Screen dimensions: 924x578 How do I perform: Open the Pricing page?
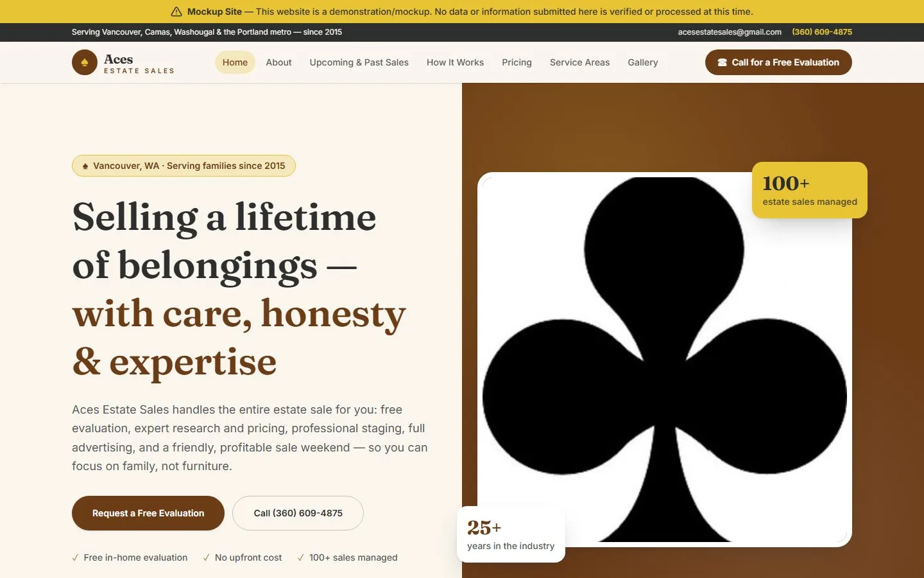point(517,62)
